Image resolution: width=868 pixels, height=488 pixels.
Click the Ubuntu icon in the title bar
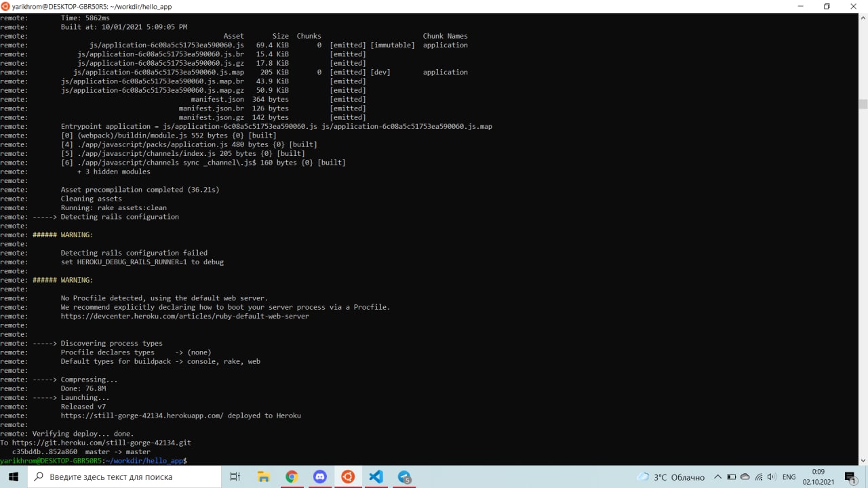pyautogui.click(x=6, y=6)
